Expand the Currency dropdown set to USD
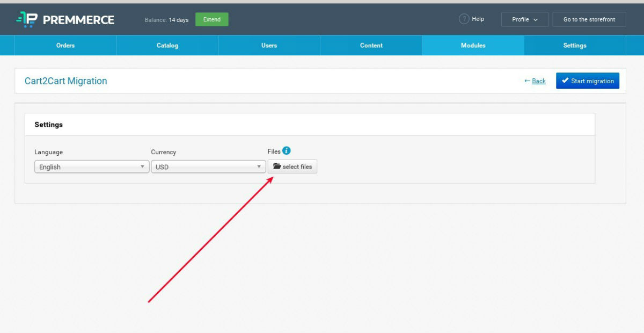644x333 pixels. [208, 167]
